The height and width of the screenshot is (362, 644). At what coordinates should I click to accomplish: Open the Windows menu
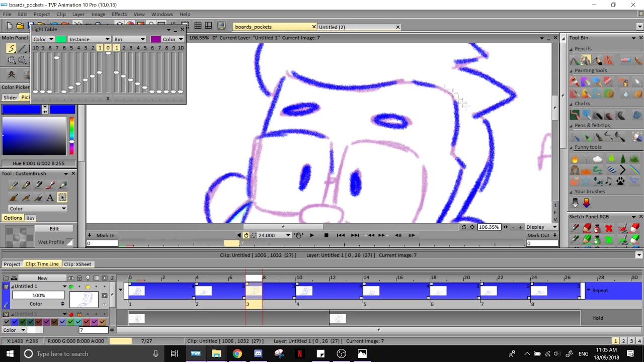pos(162,14)
